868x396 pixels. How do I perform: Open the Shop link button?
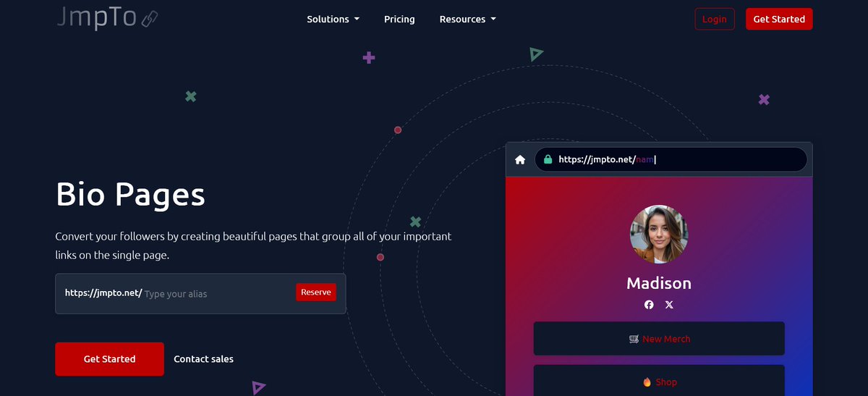point(659,381)
